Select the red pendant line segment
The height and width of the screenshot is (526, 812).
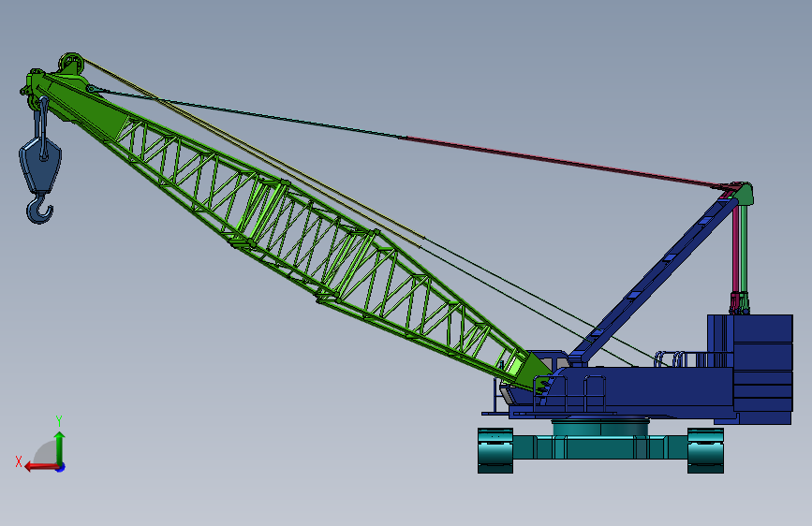pyautogui.click(x=562, y=162)
